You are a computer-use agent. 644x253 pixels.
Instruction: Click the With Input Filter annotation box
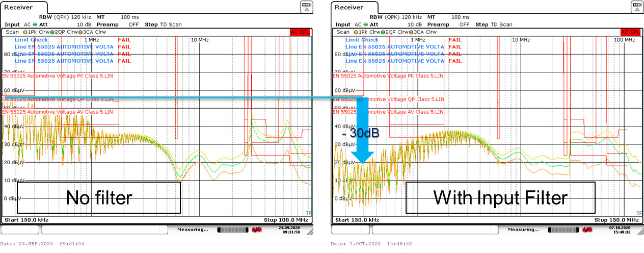point(500,197)
